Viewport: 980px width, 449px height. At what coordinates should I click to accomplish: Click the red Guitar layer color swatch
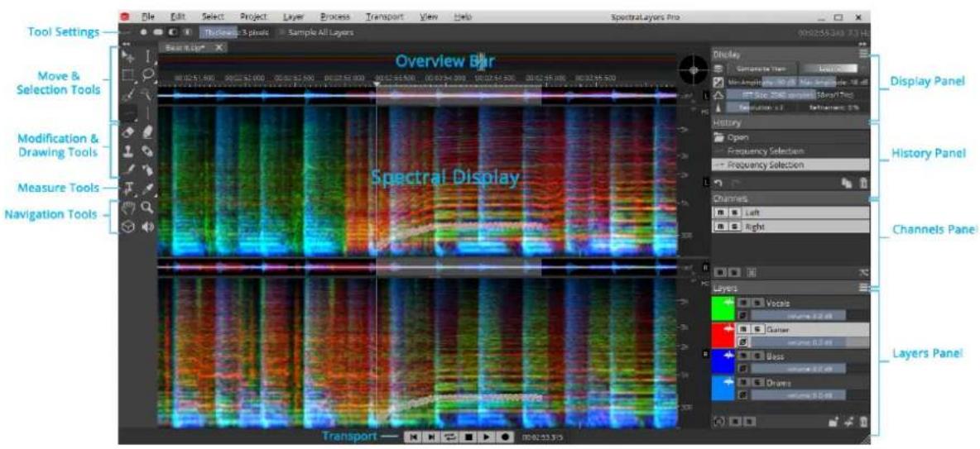coord(723,336)
